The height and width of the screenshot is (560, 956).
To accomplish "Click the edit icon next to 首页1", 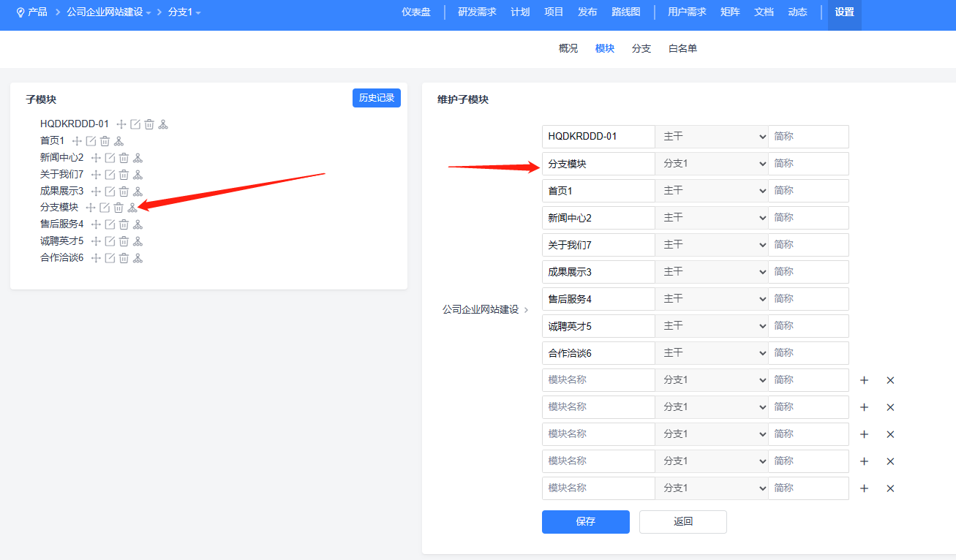I will pos(91,141).
